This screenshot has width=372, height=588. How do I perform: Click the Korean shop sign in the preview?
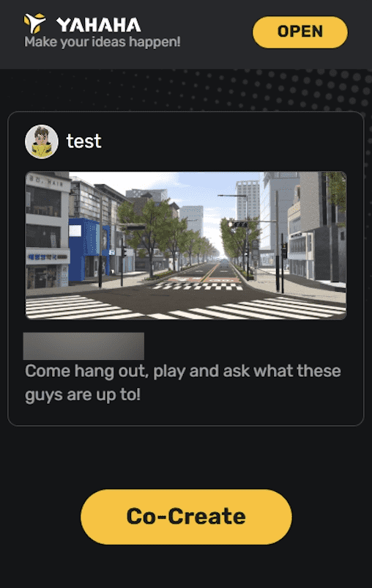pyautogui.click(x=48, y=257)
